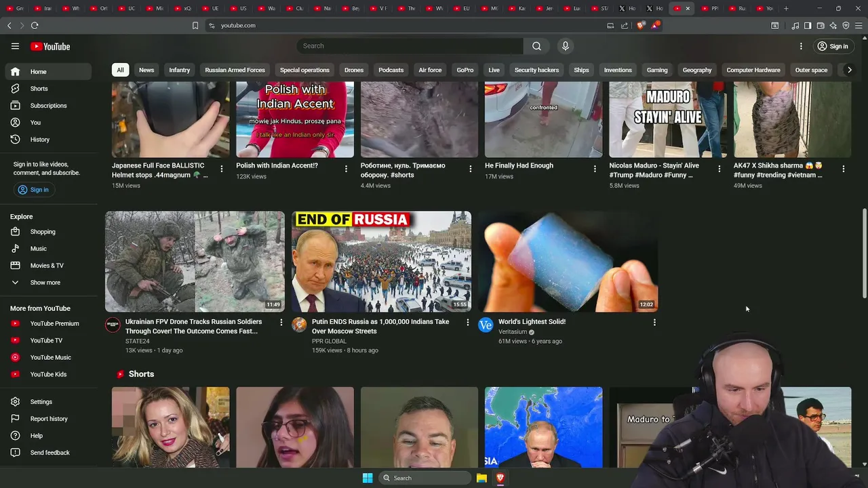Open options for Japanese Full Face BALLISTIC short

[221, 169]
